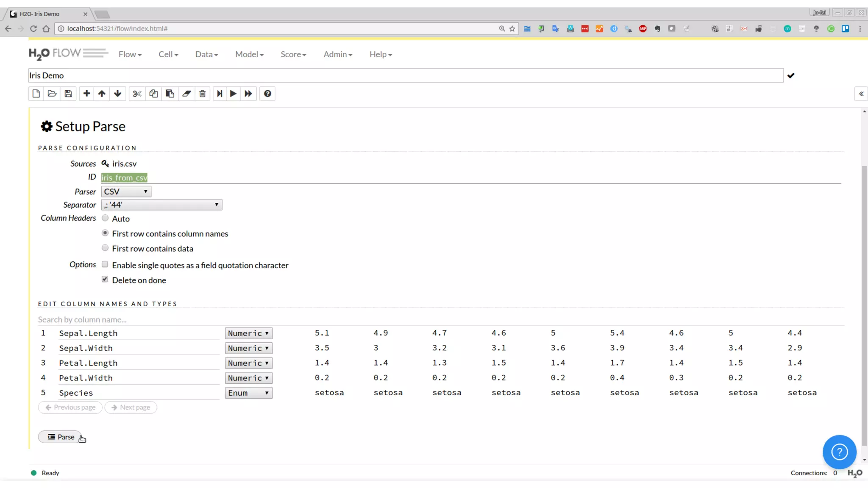Change Species column type from Enum
This screenshot has width=868, height=488.
[x=248, y=393]
